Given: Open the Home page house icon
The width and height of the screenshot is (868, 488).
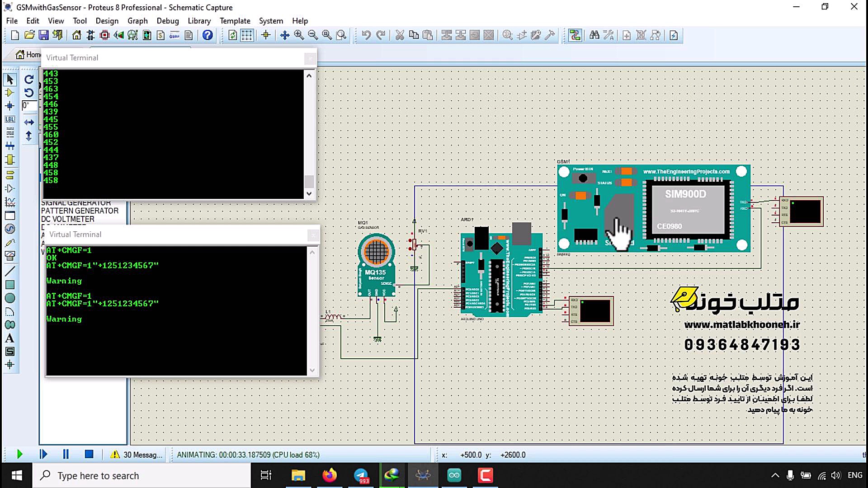Looking at the screenshot, I should (76, 35).
